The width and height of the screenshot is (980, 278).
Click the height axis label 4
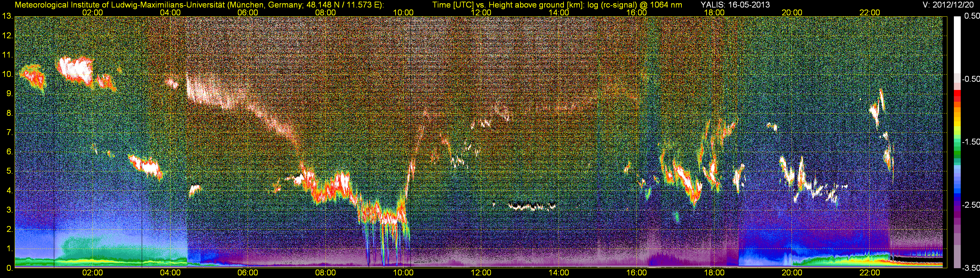(x=9, y=190)
